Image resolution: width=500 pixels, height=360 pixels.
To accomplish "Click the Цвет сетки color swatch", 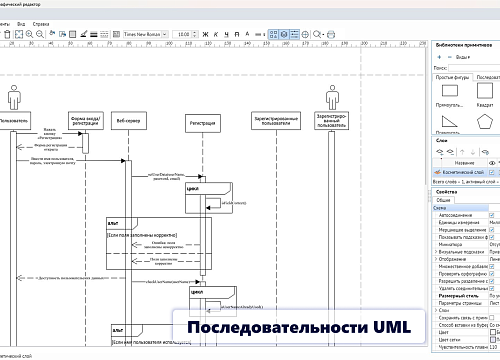I will coord(493,340).
